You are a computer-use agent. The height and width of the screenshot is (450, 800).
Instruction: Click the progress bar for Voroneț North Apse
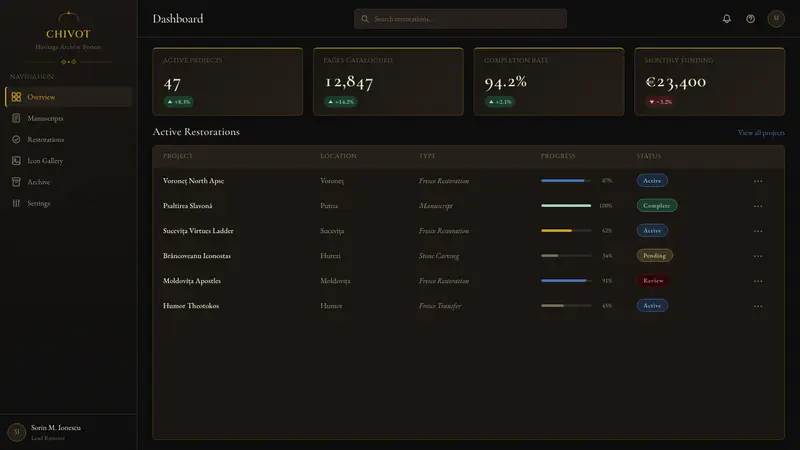coord(566,181)
